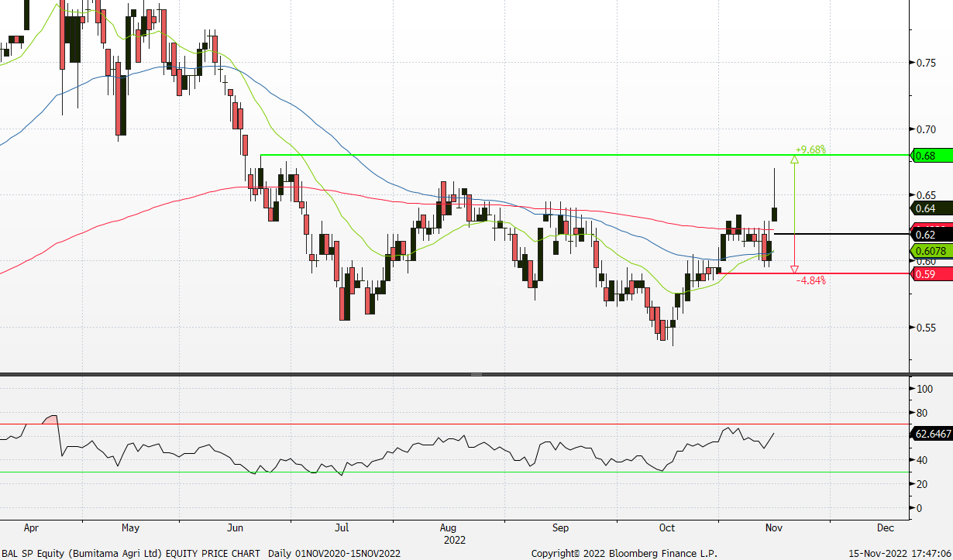Click the Jun label on date axis
Viewport: 953px width, 560px height.
(x=236, y=528)
